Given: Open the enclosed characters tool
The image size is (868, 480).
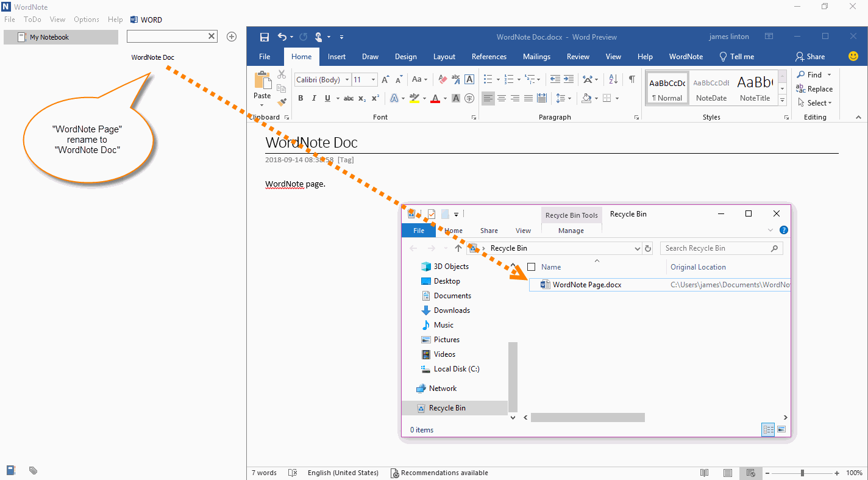Looking at the screenshot, I should tap(469, 98).
